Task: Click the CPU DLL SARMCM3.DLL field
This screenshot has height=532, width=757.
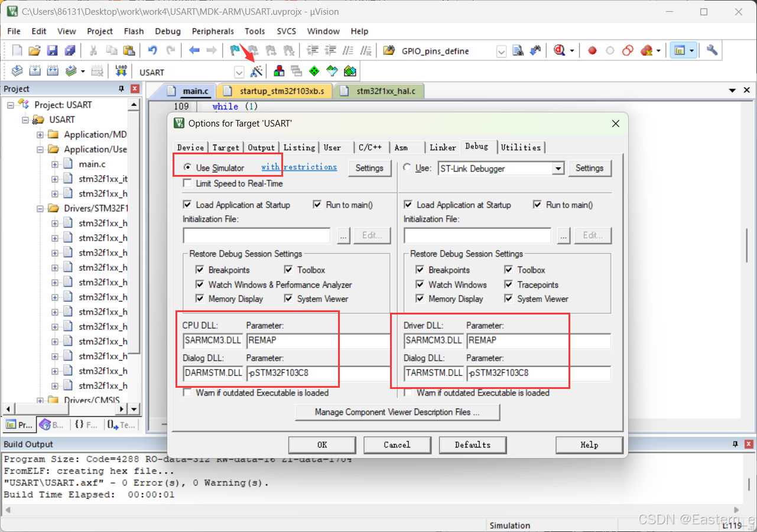Action: [213, 340]
